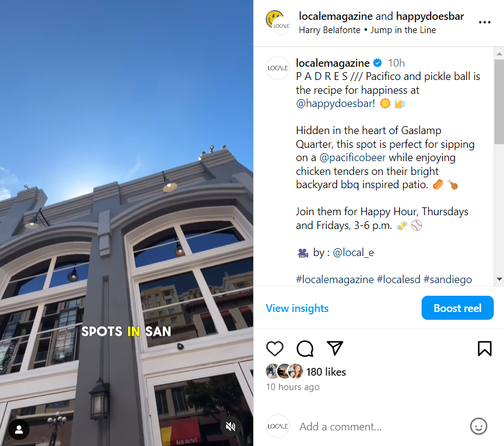Follow the @local_e credit link
This screenshot has height=446, width=504.
353,252
